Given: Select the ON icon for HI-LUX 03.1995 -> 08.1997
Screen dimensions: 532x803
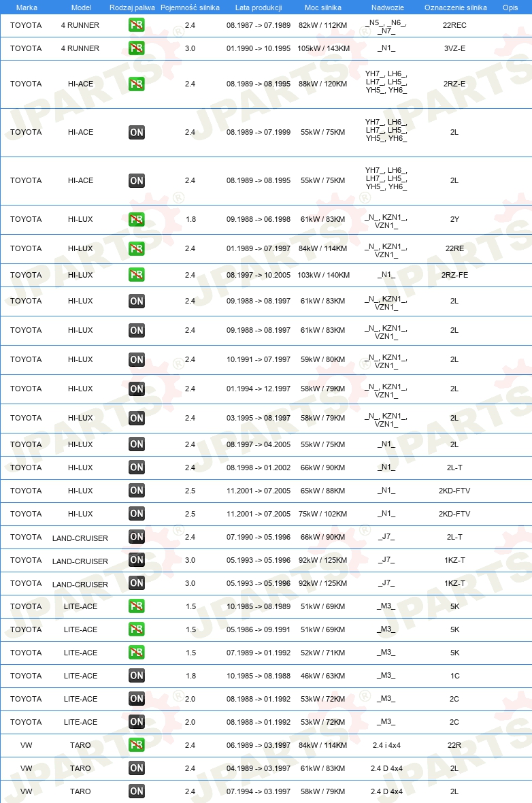Looking at the screenshot, I should click(136, 418).
